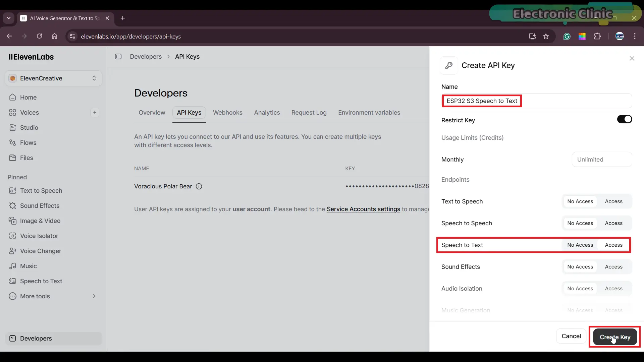Go to browser home page
The width and height of the screenshot is (644, 362).
(x=54, y=36)
